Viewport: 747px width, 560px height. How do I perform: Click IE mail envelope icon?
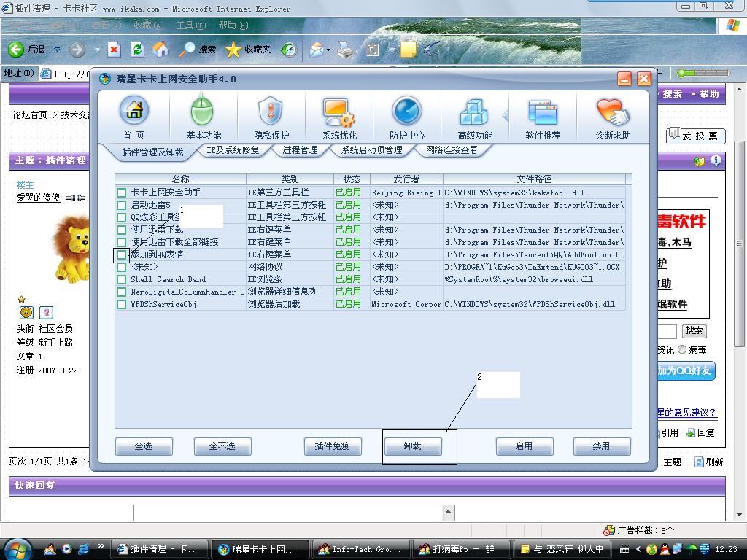tap(317, 49)
